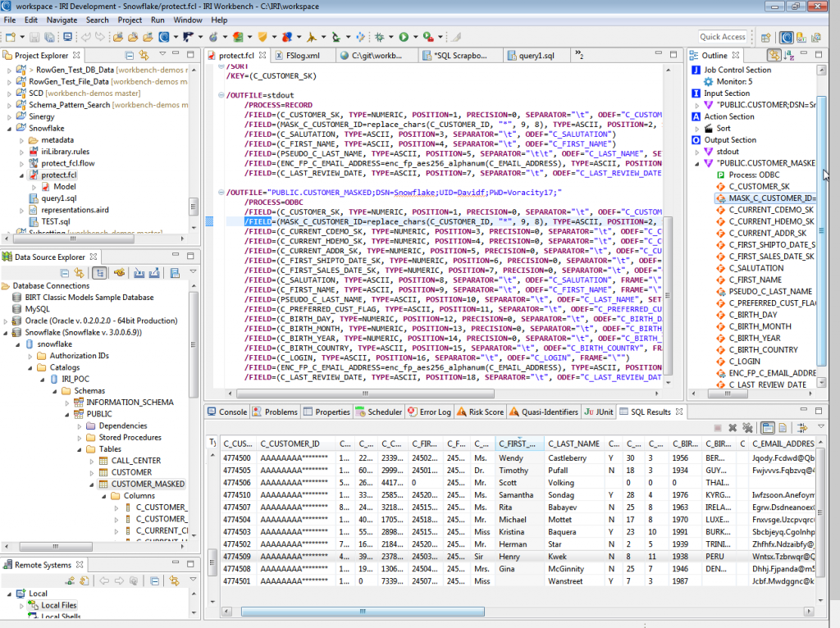This screenshot has height=628, width=840.
Task: Switch to the Risk Score tab
Action: [481, 412]
